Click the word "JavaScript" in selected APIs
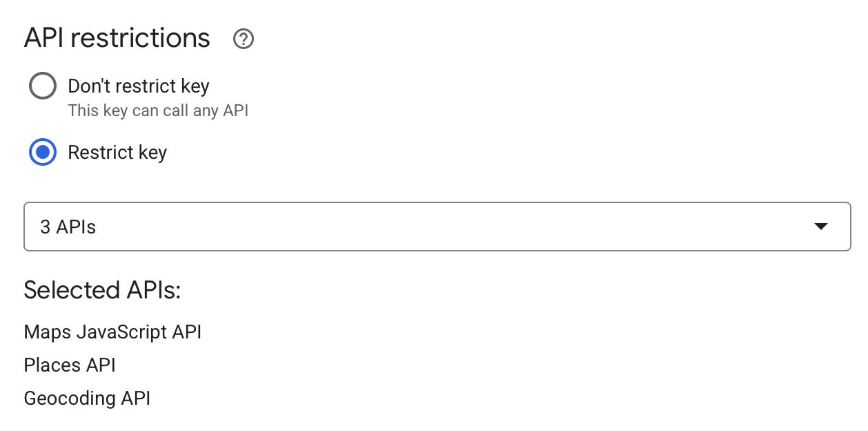The width and height of the screenshot is (868, 431). (121, 332)
